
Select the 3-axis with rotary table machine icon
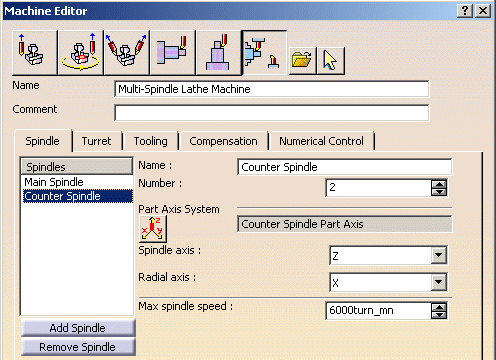pos(81,52)
